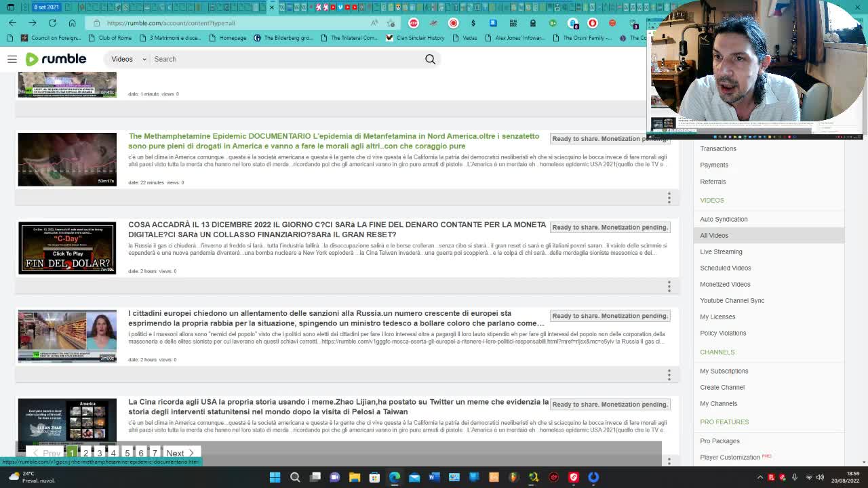
Task: Go to pagination page 3
Action: (x=99, y=453)
